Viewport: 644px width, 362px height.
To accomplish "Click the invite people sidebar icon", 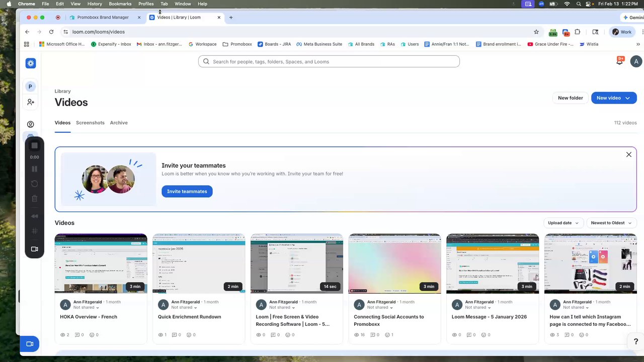I will pyautogui.click(x=31, y=102).
